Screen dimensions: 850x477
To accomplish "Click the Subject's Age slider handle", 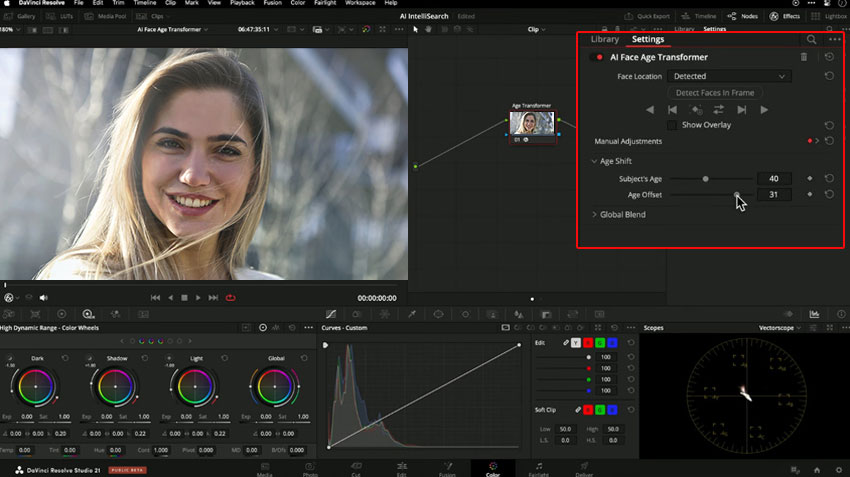I will point(705,178).
